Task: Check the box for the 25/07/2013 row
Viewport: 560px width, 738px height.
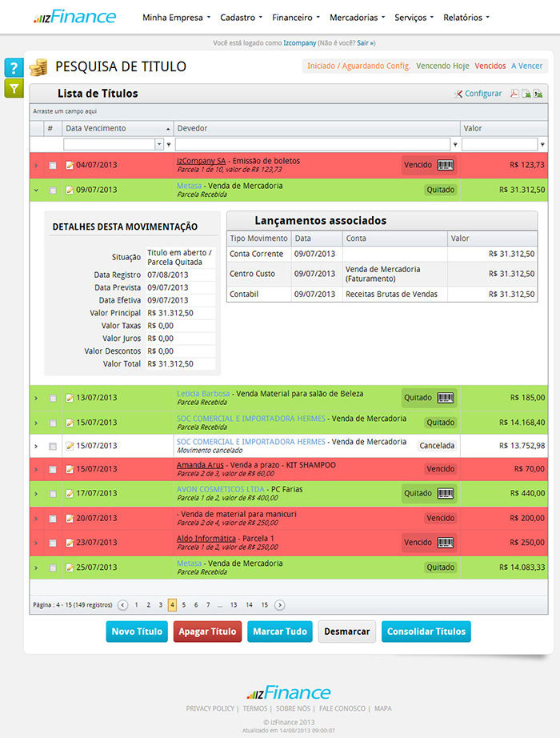Action: (53, 568)
